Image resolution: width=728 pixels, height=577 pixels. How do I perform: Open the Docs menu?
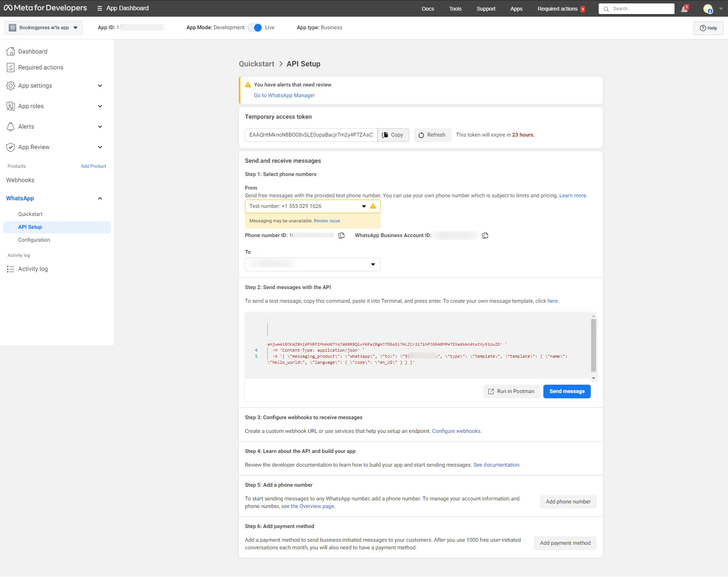click(x=428, y=9)
